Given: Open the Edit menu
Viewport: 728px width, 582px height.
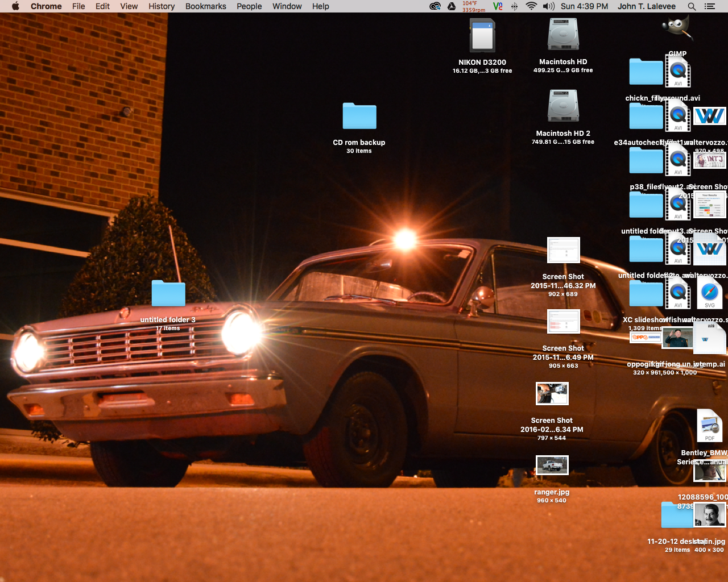Looking at the screenshot, I should point(102,6).
